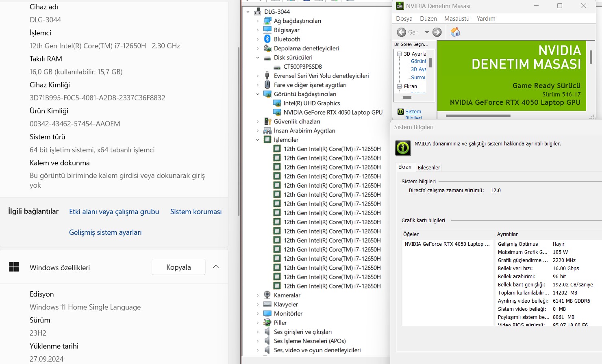Click the Bluetooth device icon

point(267,39)
